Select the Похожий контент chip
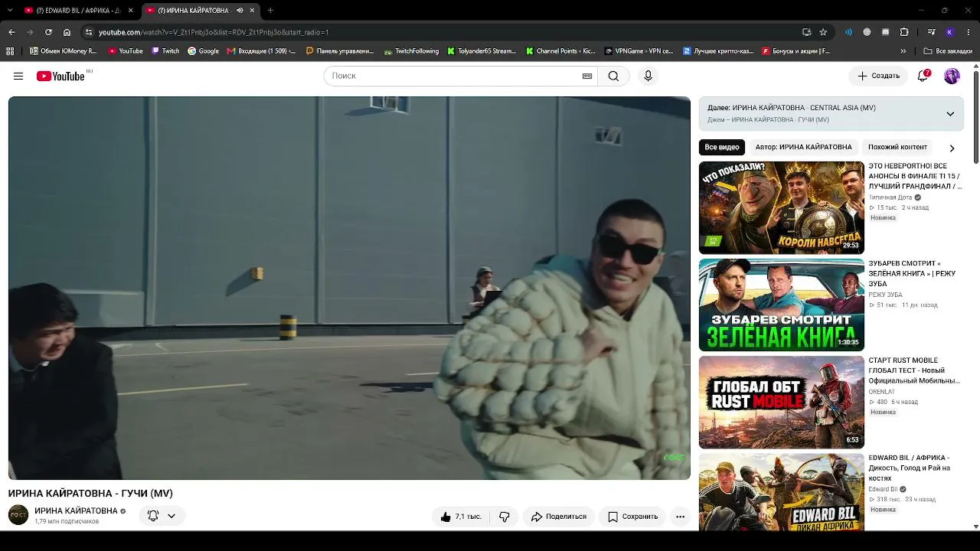This screenshot has height=551, width=980. click(x=897, y=147)
